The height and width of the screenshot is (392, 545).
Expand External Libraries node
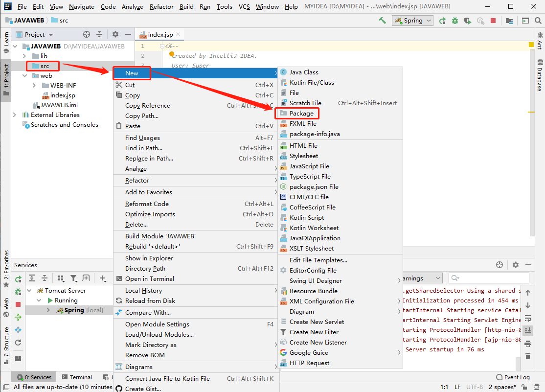coord(15,115)
